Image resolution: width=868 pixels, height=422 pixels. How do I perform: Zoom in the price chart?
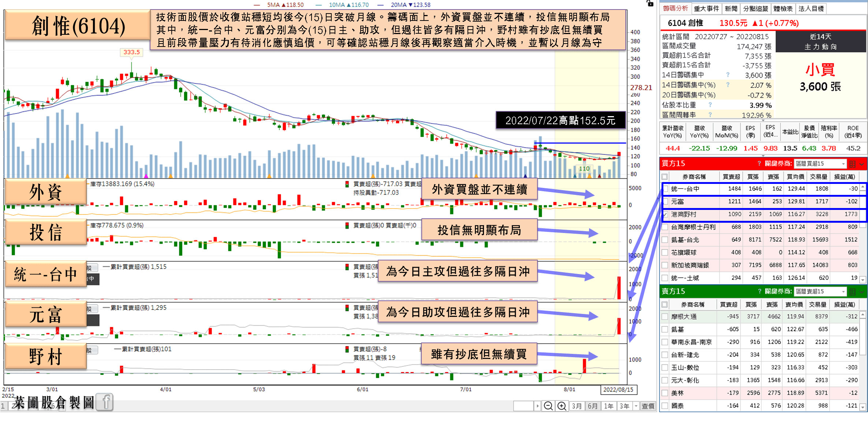tap(562, 406)
